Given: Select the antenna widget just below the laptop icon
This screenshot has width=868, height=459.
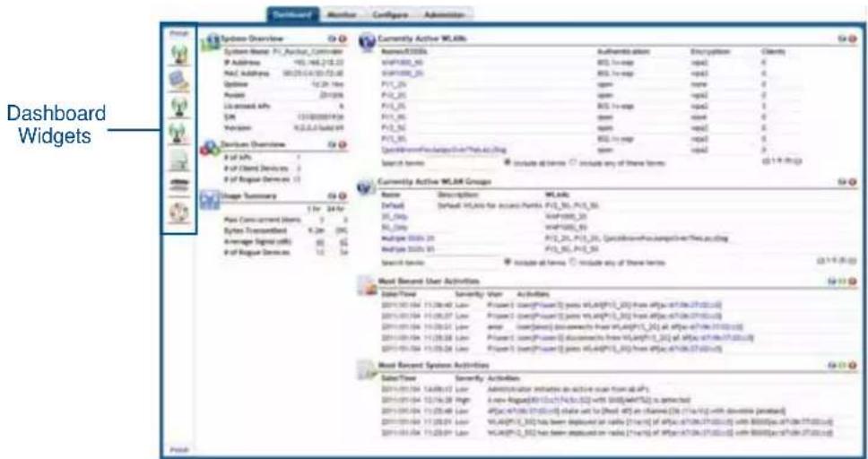Looking at the screenshot, I should [178, 107].
